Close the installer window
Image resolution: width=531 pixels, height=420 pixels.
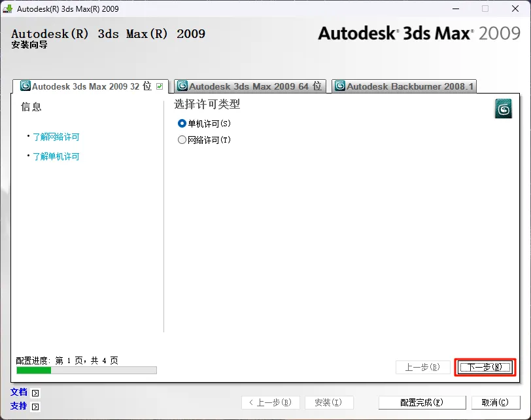515,9
